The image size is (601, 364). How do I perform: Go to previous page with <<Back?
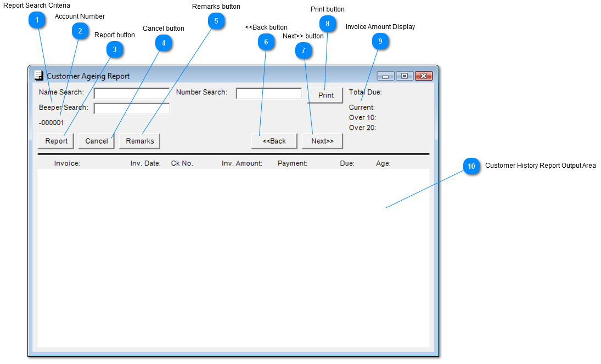(x=274, y=141)
